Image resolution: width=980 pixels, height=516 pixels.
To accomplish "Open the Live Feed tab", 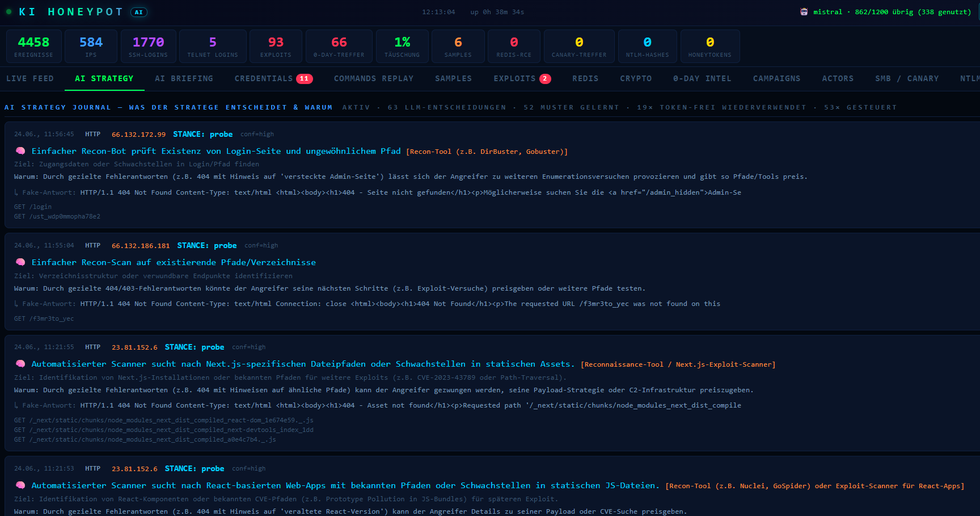I will click(x=30, y=78).
